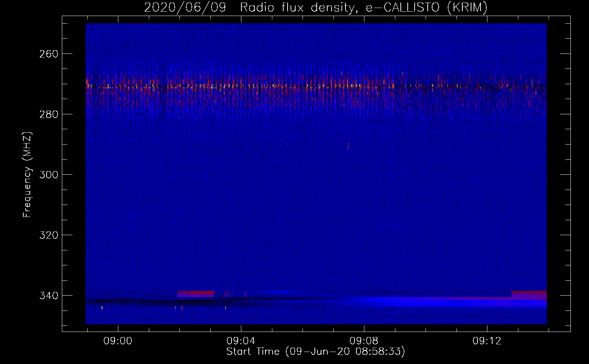Screen dimensions: 589x364
Task: Click the 320 frequency tick label
Action: tap(48, 235)
